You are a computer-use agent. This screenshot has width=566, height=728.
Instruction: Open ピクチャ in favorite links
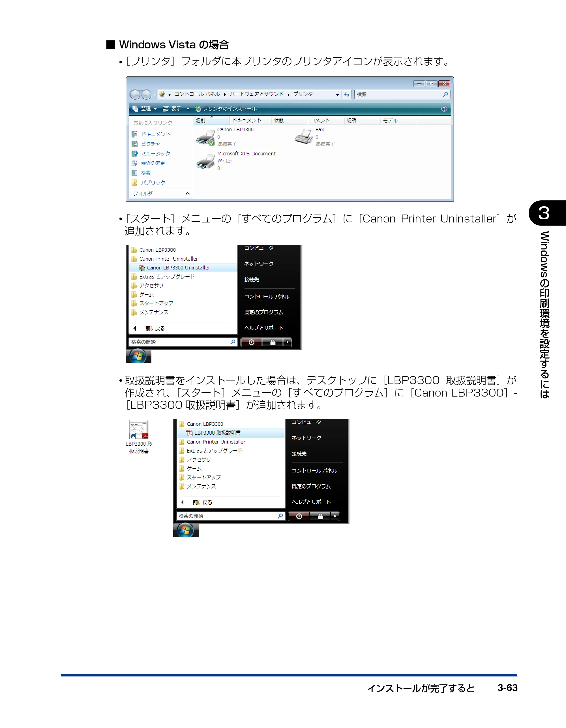point(150,144)
